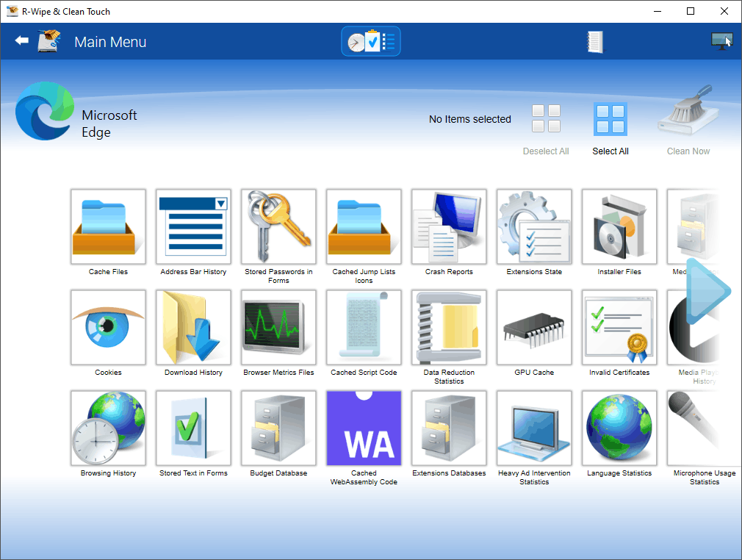Show next page of items with arrow

(x=708, y=291)
